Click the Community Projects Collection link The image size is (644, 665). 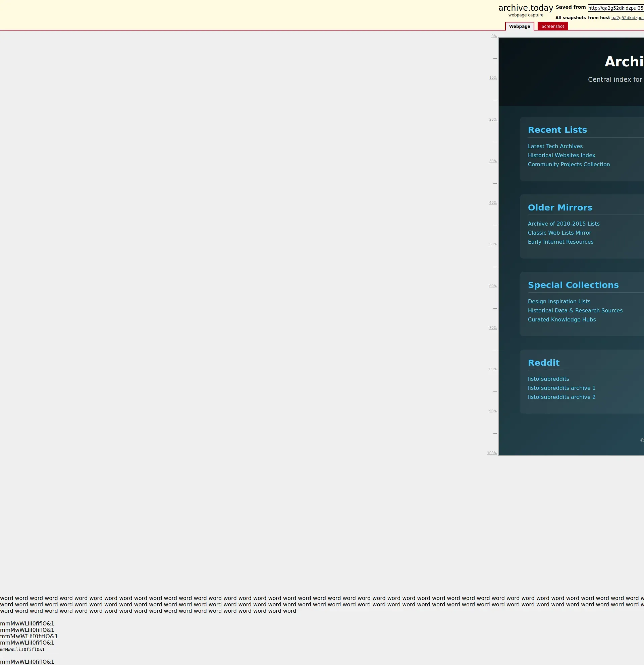click(569, 164)
